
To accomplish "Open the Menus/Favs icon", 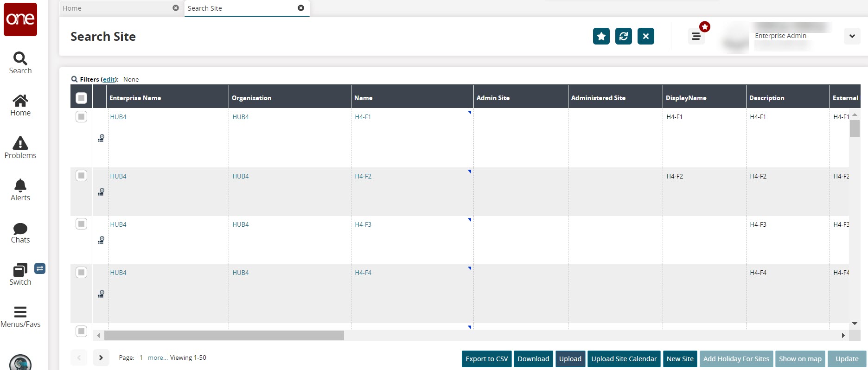I will coord(20,317).
